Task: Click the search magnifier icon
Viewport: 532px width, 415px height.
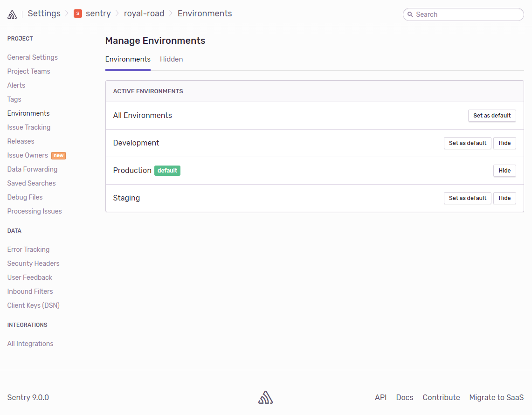Action: tap(410, 14)
